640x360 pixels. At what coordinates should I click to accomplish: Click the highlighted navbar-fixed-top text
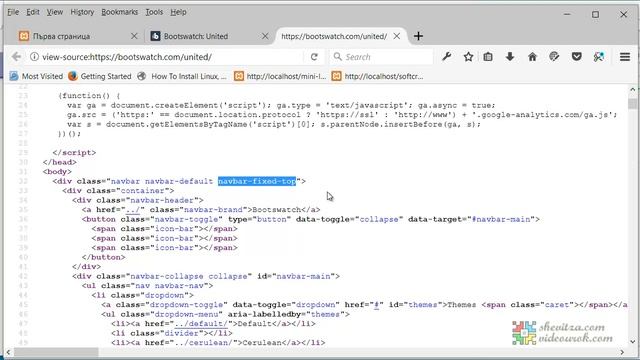[257, 181]
